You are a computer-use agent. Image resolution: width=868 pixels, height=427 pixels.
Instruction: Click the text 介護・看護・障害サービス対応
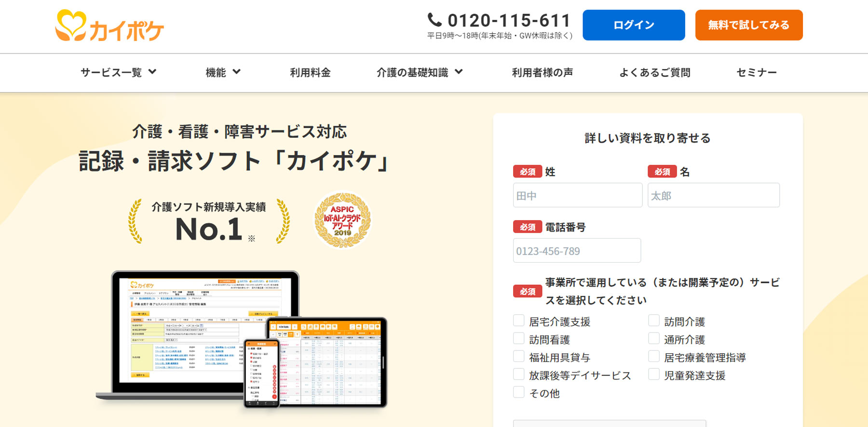tap(240, 132)
